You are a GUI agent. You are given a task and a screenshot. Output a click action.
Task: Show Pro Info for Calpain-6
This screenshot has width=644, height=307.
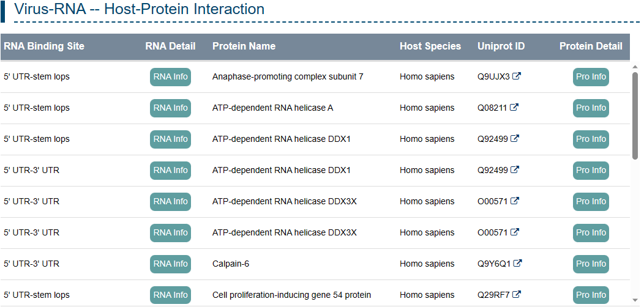pyautogui.click(x=591, y=264)
